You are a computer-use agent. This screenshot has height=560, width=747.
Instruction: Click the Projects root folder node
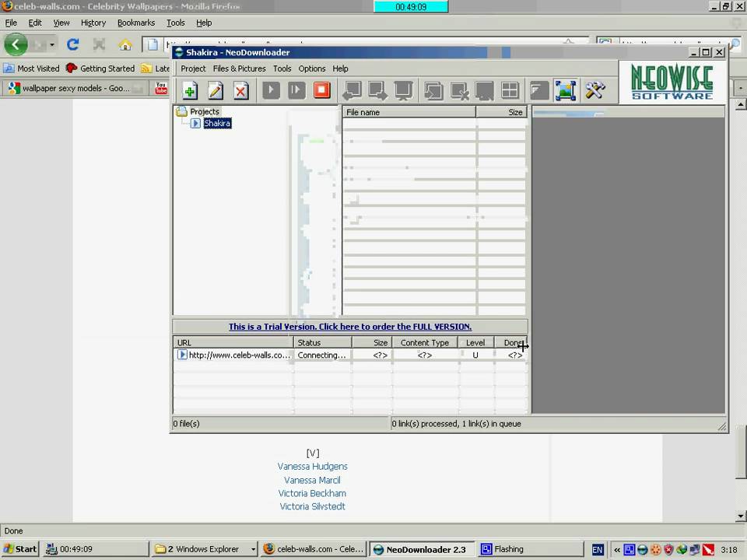[205, 111]
